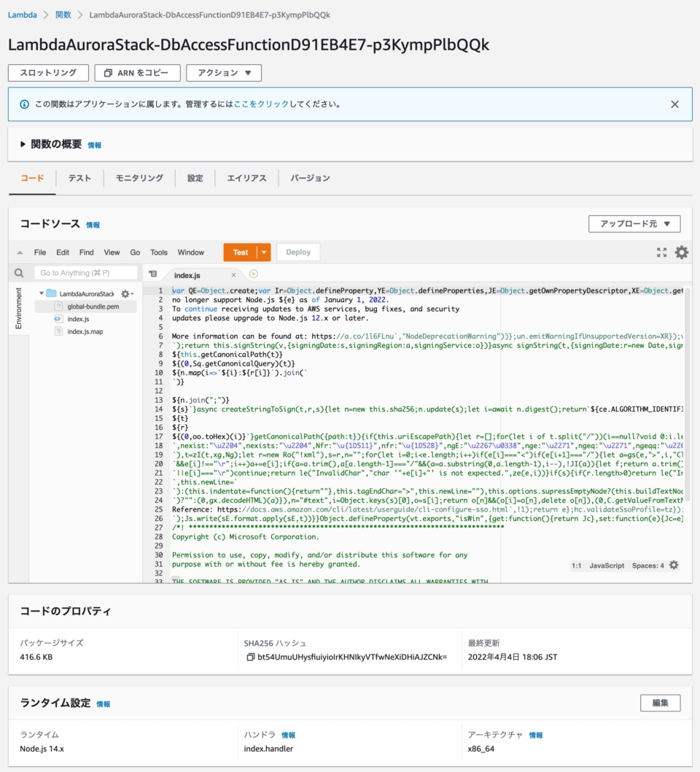The image size is (700, 772).
Task: Collapse the menu bar with the triangle icon
Action: click(x=19, y=252)
